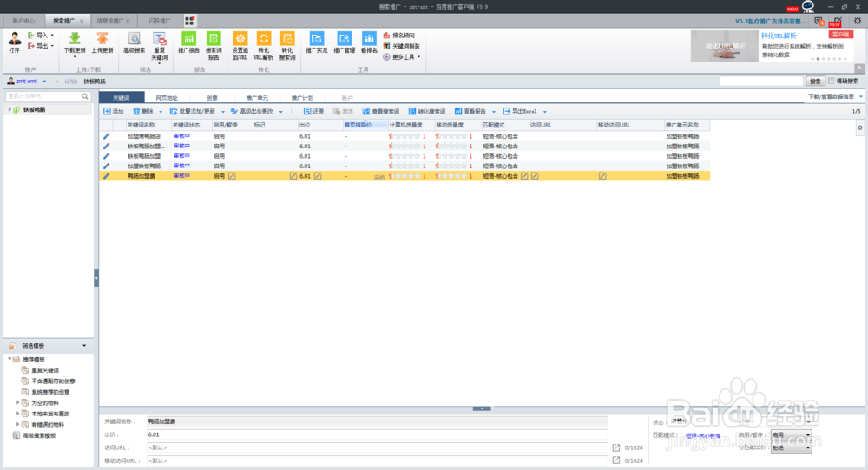Expand the 铁板鸭肠 plan tree node
Viewport: 868px width, 470px height.
10,109
